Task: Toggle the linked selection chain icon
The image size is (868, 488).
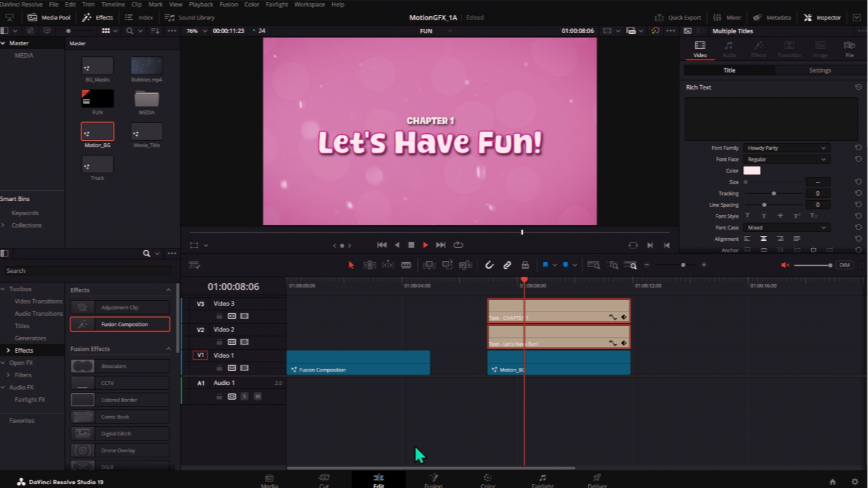Action: (x=508, y=265)
